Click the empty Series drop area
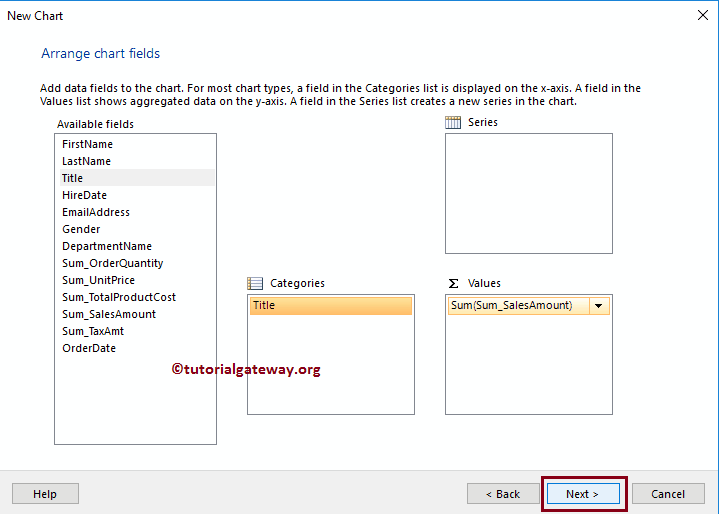The height and width of the screenshot is (514, 719). (x=528, y=193)
